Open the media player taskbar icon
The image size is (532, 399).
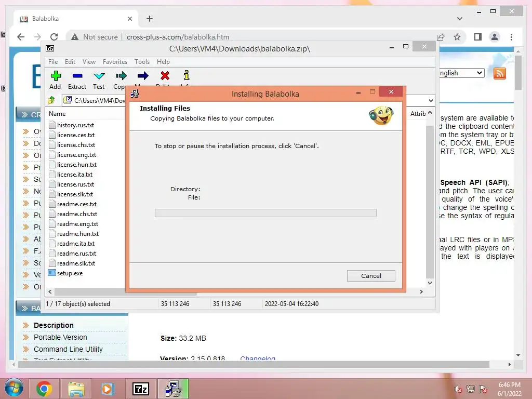coord(108,389)
